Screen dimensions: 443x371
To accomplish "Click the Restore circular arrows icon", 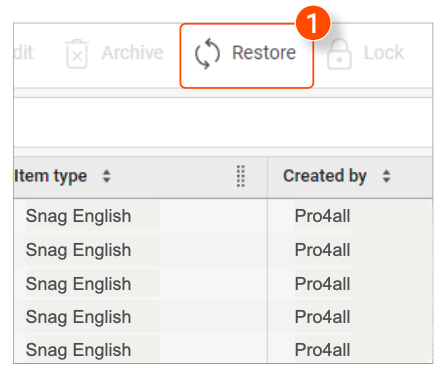I will click(207, 53).
